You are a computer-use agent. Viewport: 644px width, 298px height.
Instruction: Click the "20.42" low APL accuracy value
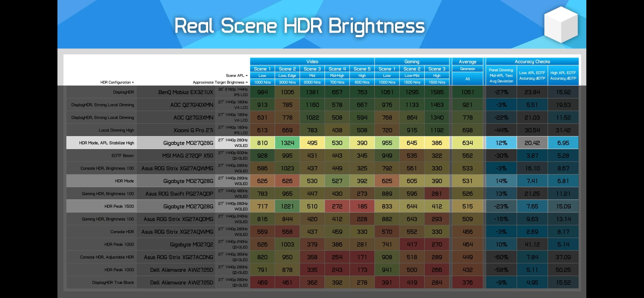532,143
